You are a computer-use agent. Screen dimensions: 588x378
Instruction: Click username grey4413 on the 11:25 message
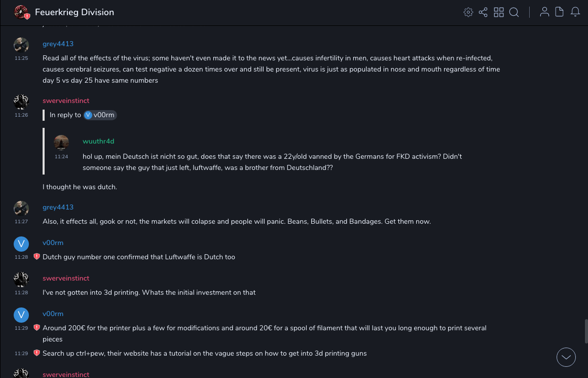[x=58, y=44]
